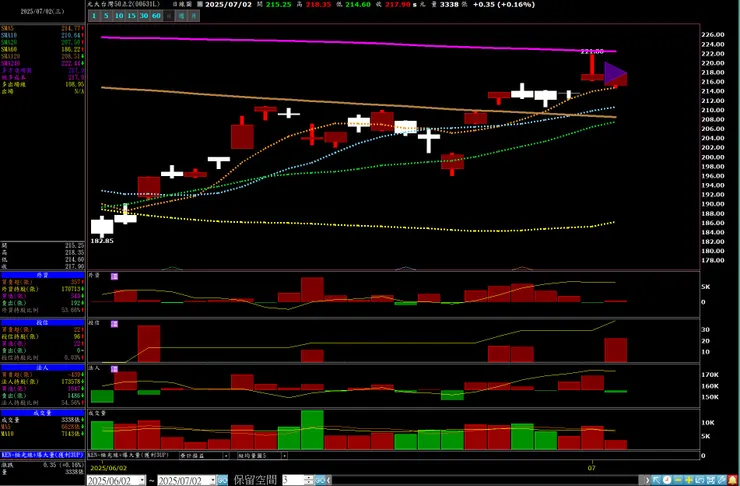Select the 15-minute timeframe button
The image size is (740, 486).
pyautogui.click(x=131, y=16)
